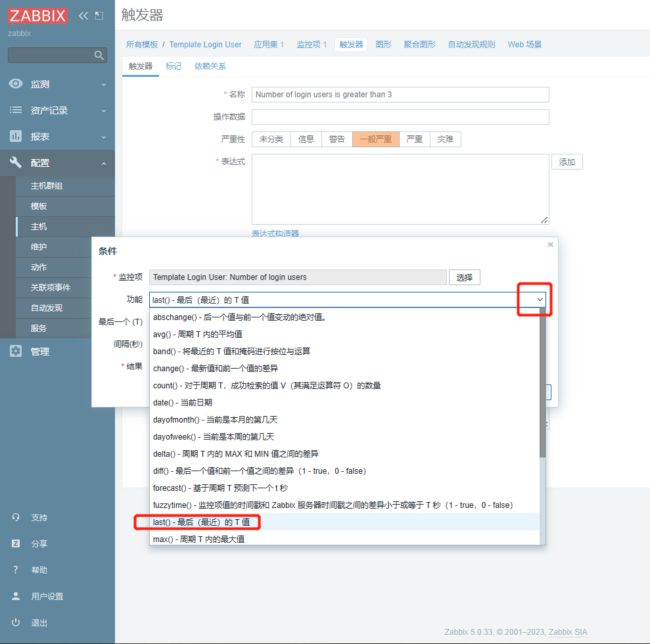Open the 功能 dropdown arrow
Viewport: 650px width, 644px height.
(x=540, y=299)
